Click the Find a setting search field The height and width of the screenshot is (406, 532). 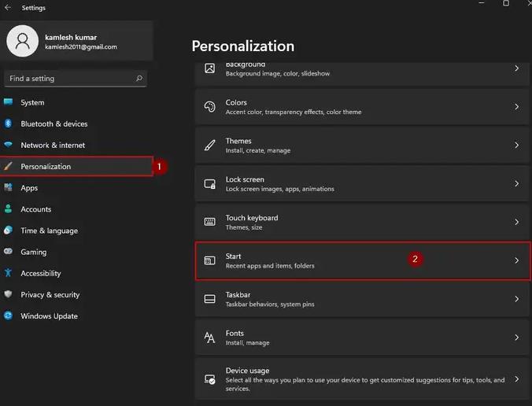point(76,79)
